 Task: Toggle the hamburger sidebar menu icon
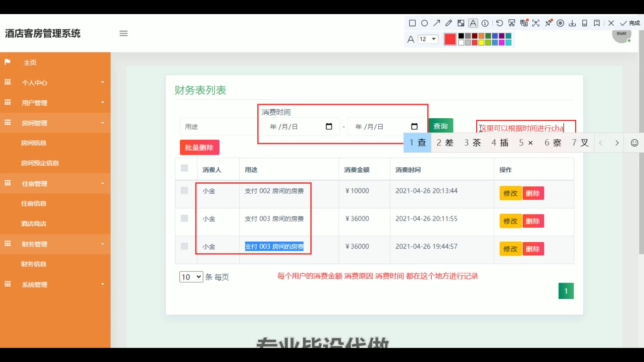tap(123, 34)
